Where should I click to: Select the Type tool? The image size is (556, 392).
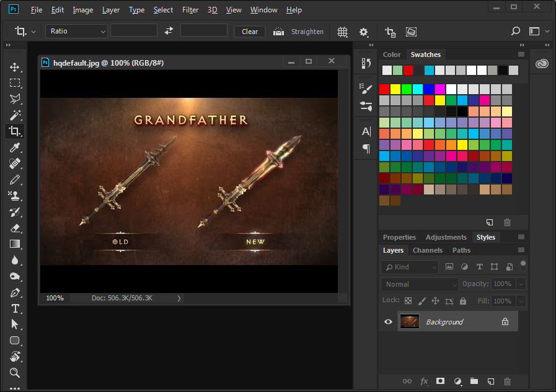15,308
